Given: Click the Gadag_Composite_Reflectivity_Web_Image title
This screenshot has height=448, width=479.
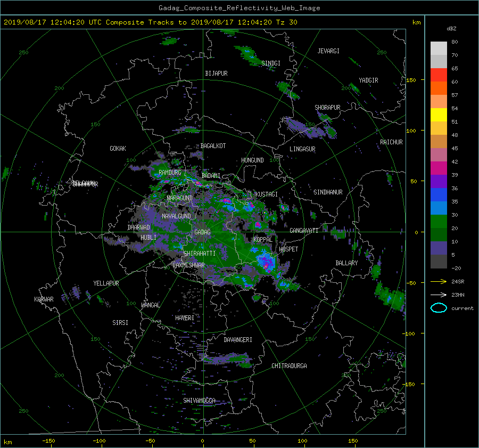Looking at the screenshot, I should [x=239, y=8].
